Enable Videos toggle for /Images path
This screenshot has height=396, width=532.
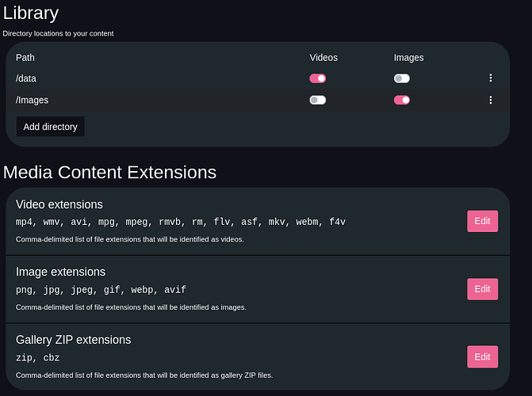(318, 100)
